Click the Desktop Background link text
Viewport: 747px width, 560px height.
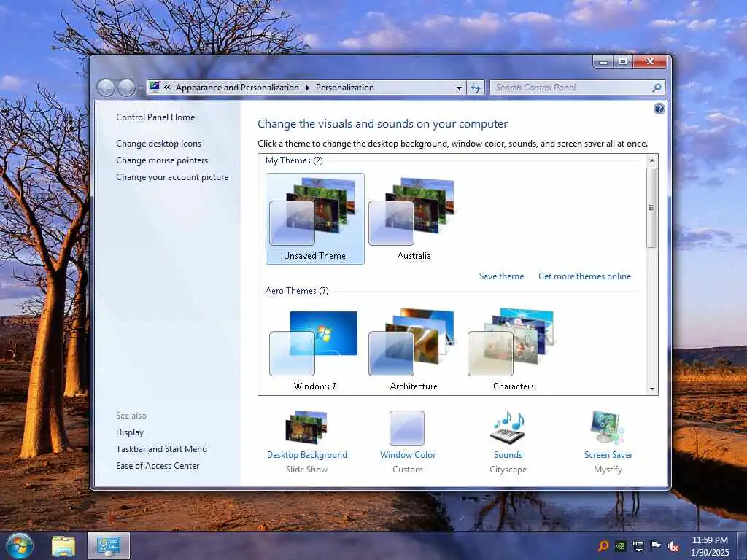tap(307, 455)
